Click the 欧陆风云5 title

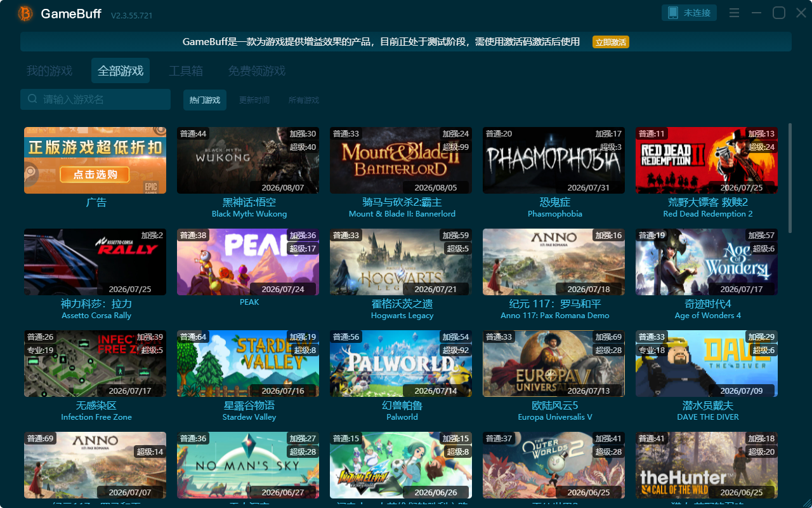point(555,406)
